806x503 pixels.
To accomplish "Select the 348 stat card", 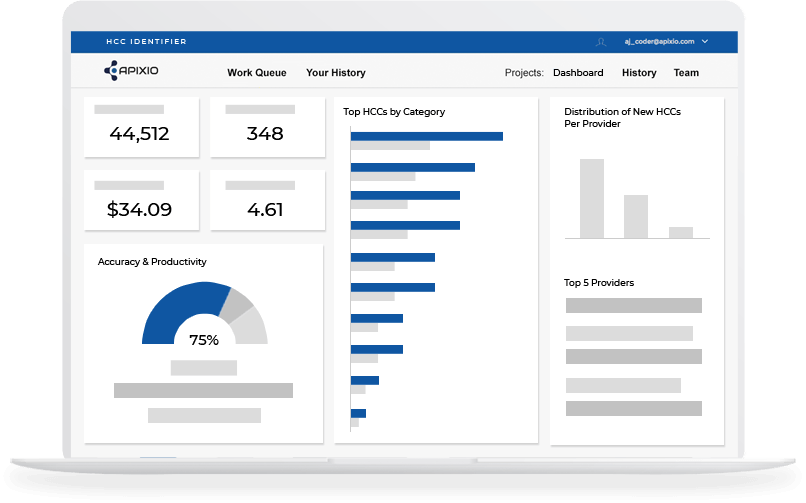I will (x=267, y=127).
